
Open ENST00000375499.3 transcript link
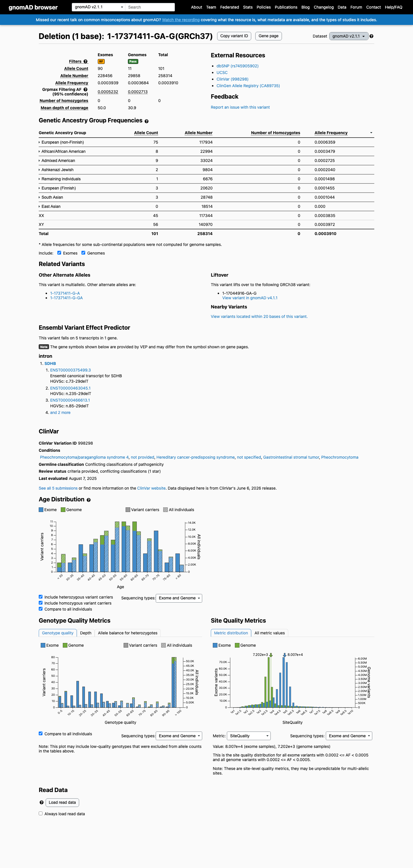point(71,370)
